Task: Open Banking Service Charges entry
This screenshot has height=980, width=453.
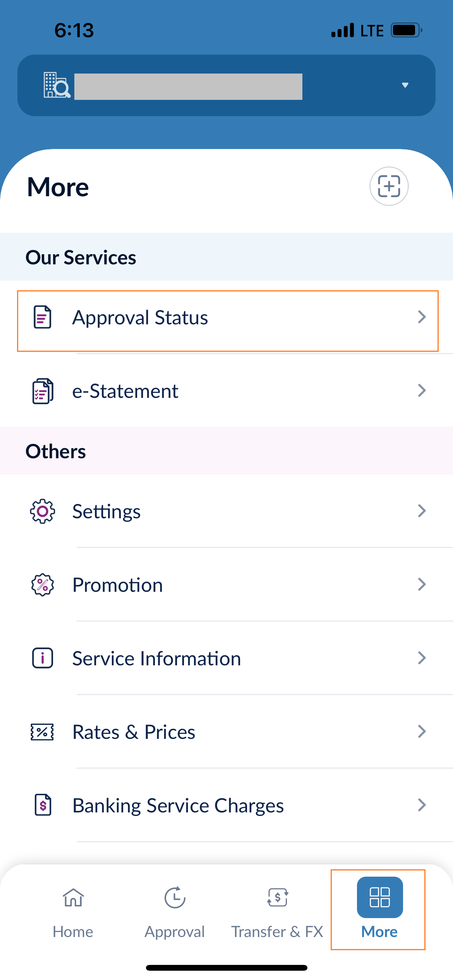Action: click(178, 805)
